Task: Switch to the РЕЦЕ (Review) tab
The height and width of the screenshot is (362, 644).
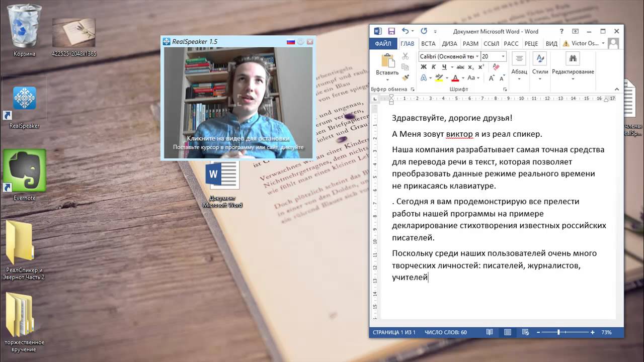Action: coord(531,44)
